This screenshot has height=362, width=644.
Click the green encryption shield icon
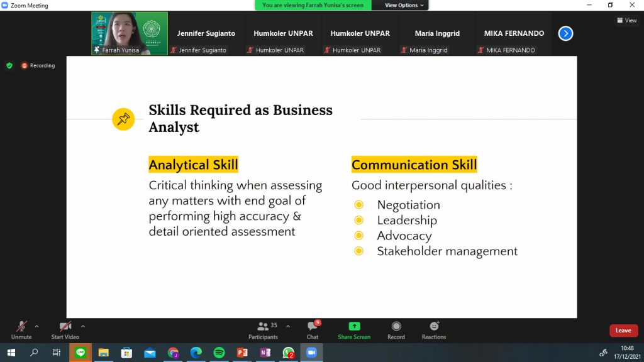pyautogui.click(x=9, y=65)
